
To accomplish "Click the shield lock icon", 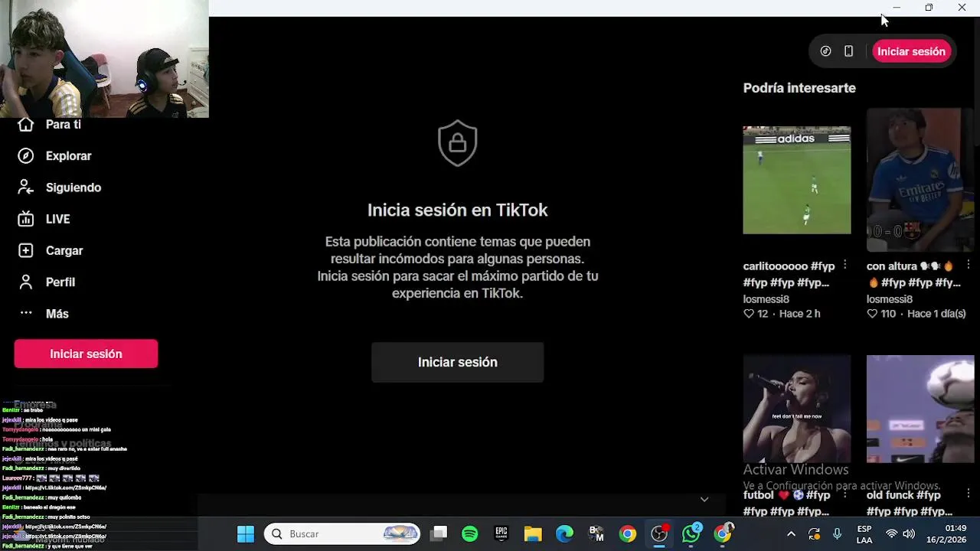I will (x=458, y=143).
